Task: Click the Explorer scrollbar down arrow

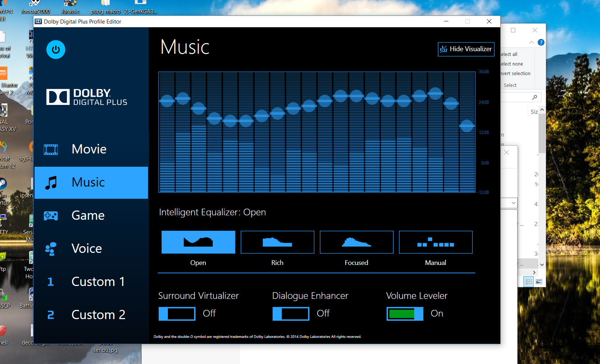Action: 542,264
